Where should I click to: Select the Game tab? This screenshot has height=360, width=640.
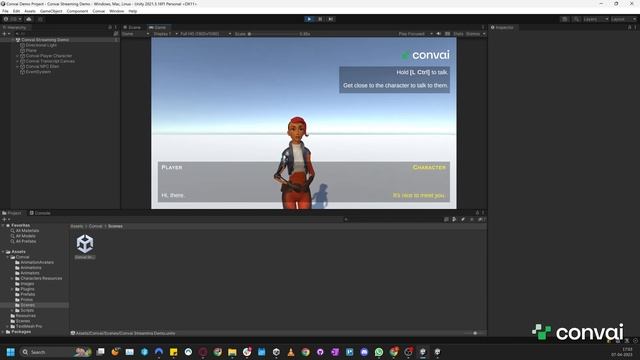tap(158, 27)
